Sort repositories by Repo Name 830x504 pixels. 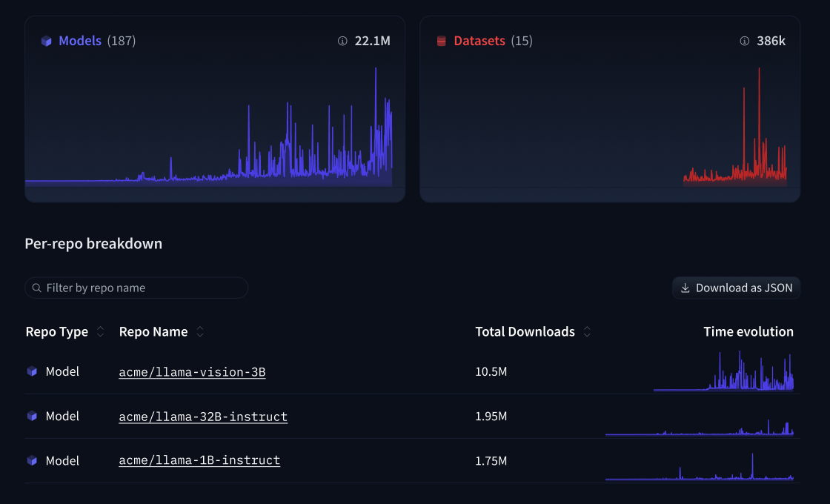pos(200,332)
